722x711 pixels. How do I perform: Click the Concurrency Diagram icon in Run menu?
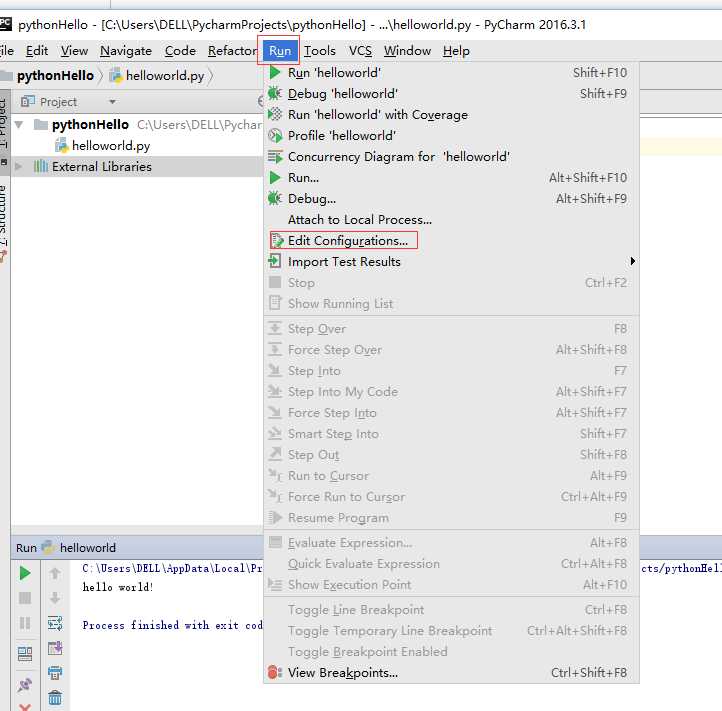coord(275,157)
